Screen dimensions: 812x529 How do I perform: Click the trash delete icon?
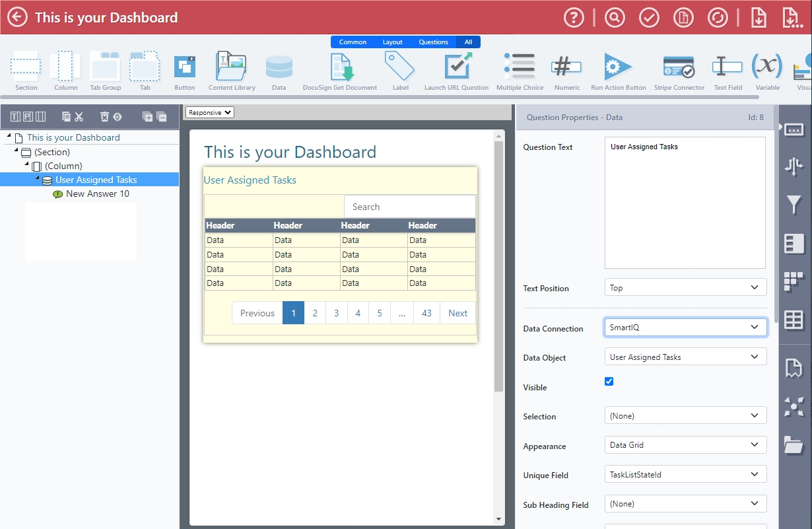pos(104,117)
